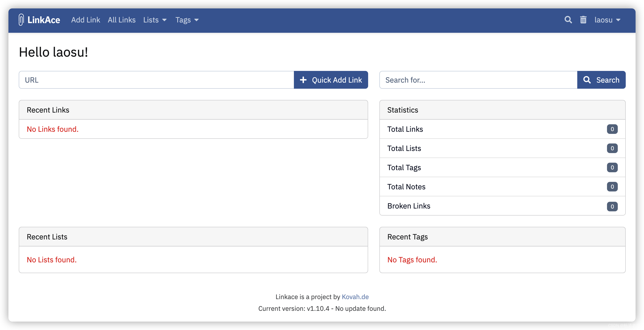
Task: Open the trash bin icon
Action: [x=583, y=20]
